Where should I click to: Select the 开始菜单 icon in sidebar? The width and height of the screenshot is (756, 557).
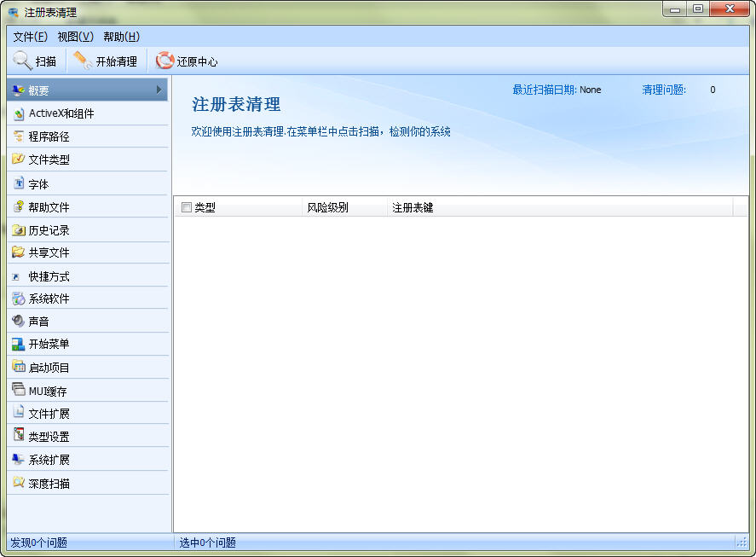[19, 344]
